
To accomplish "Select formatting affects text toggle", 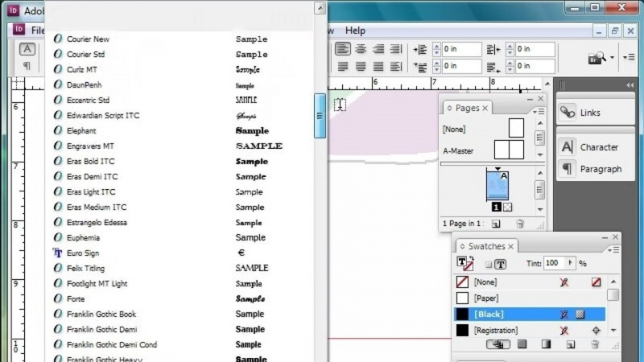I will click(500, 265).
